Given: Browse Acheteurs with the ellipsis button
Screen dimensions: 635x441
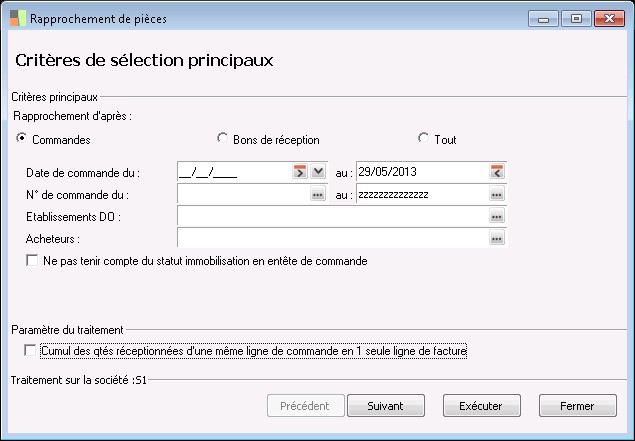Looking at the screenshot, I should point(497,238).
